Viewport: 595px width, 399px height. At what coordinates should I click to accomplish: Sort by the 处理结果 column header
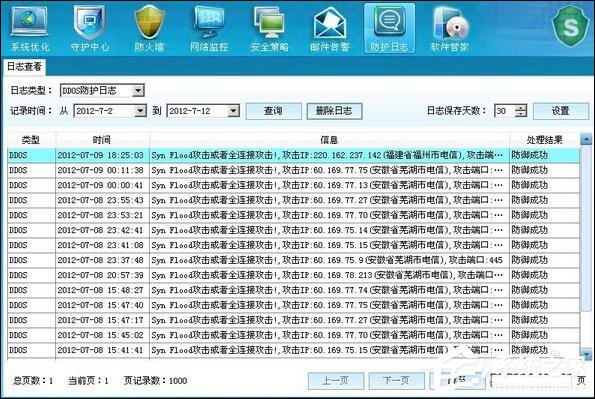[545, 140]
